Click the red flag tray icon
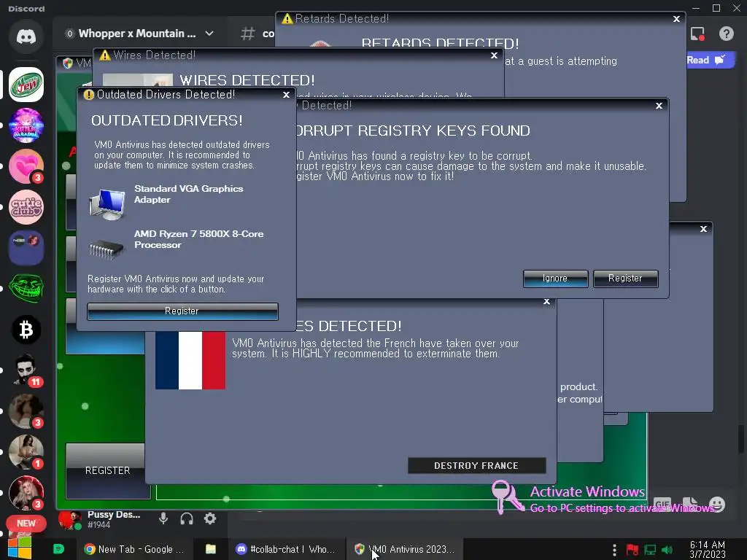 (x=632, y=550)
